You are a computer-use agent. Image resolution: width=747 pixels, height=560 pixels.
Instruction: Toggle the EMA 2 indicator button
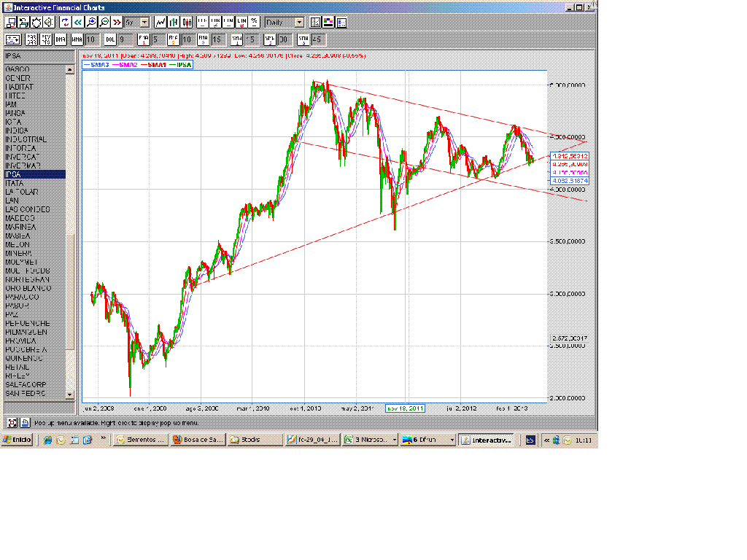(174, 39)
